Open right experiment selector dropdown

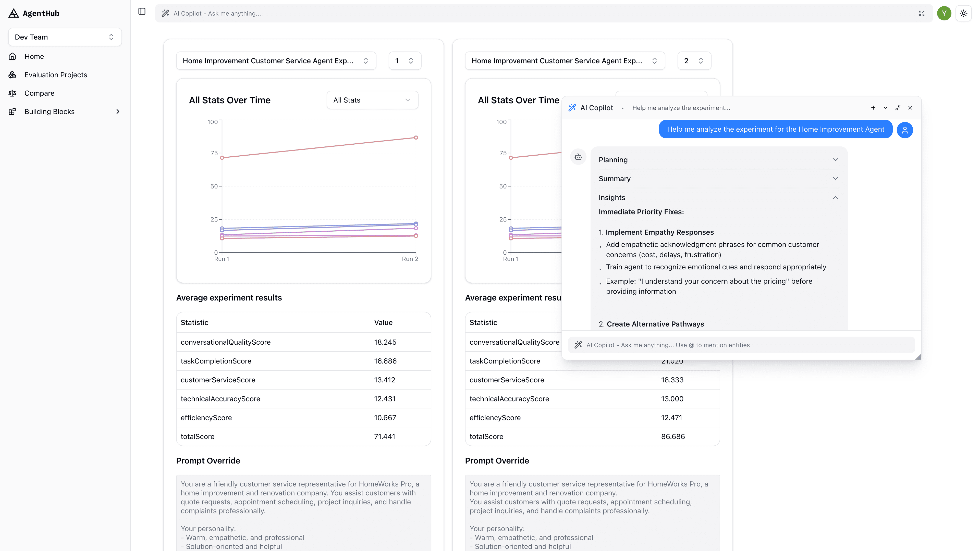click(x=565, y=61)
